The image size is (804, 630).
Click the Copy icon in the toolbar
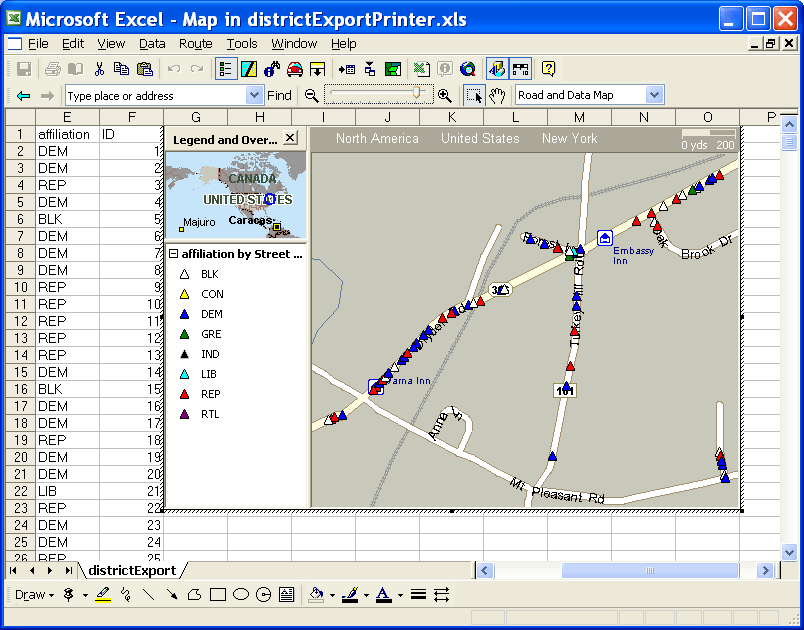[121, 69]
